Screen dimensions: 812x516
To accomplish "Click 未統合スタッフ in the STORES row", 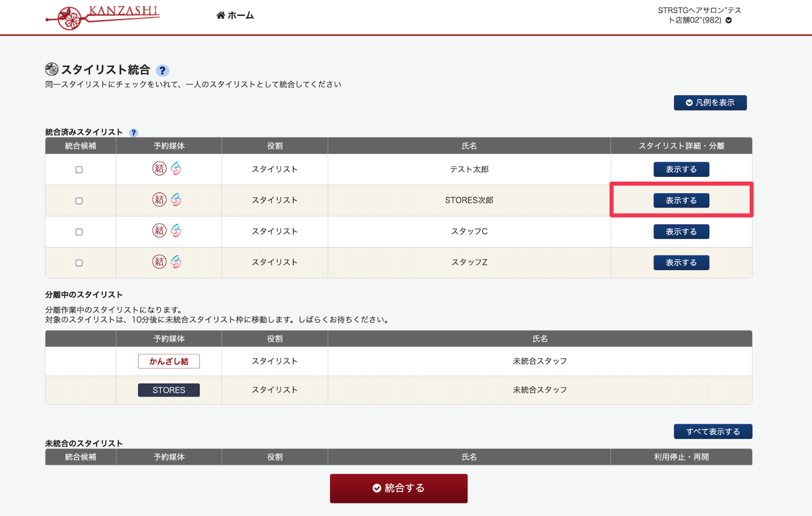I will pos(540,390).
